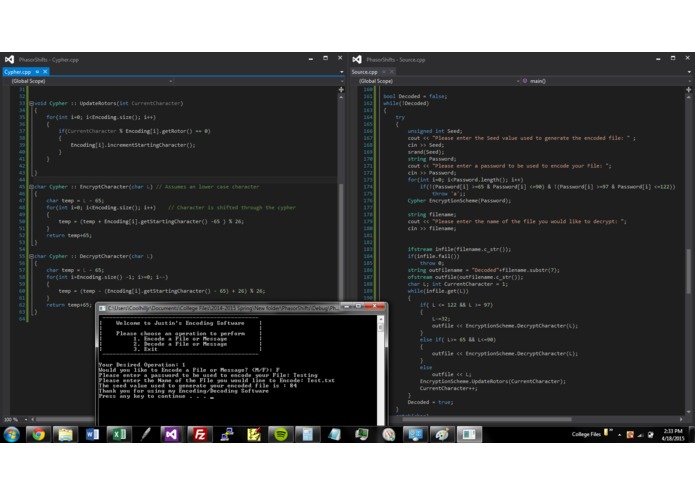695x494 pixels.
Task: Open the 100 % zoom dropdown
Action: [x=16, y=419]
